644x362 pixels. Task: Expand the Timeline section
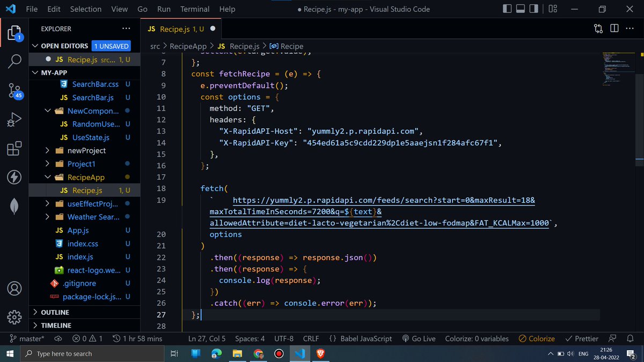click(83, 326)
